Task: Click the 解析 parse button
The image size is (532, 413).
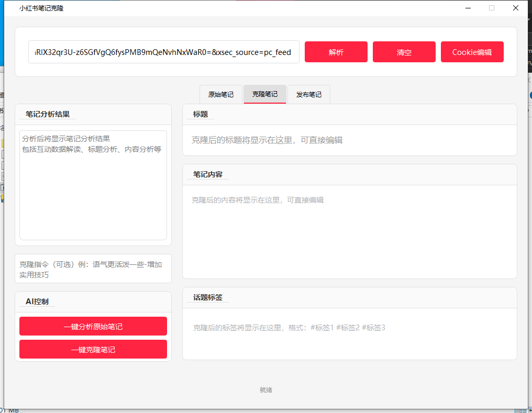Action: click(336, 52)
